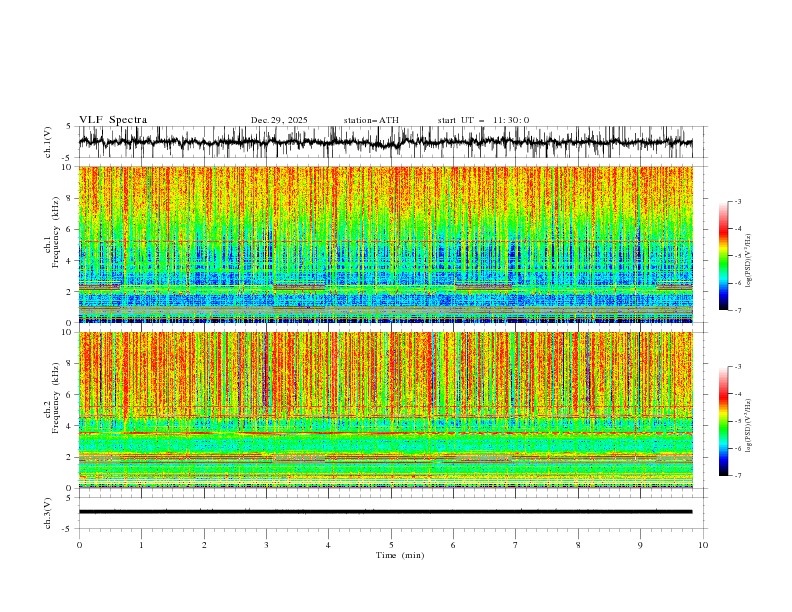The width and height of the screenshot is (792, 612).
Task: Click the "10" tick at the time axis end
Action: (x=703, y=545)
